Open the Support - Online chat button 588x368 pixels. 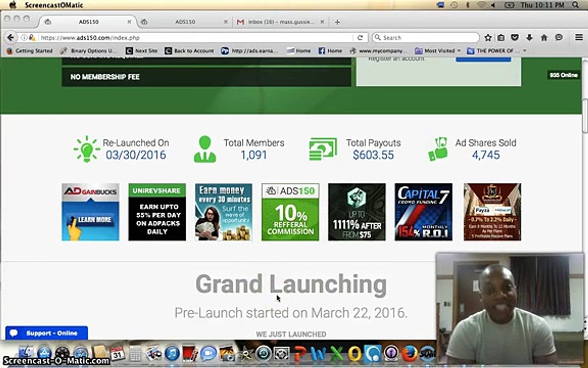(46, 333)
